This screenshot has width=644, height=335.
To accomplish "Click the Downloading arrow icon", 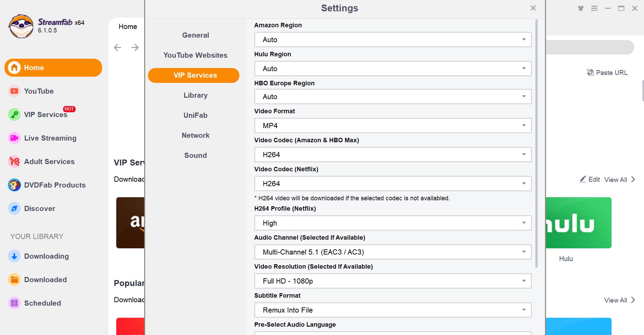I will click(x=14, y=256).
